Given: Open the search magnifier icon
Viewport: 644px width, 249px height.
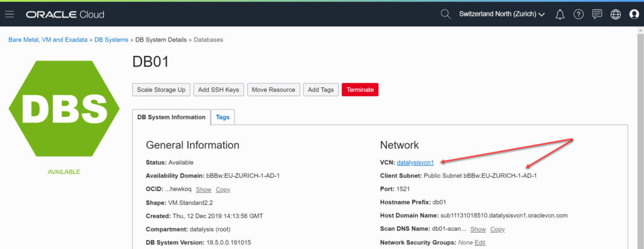Looking at the screenshot, I should pos(445,14).
